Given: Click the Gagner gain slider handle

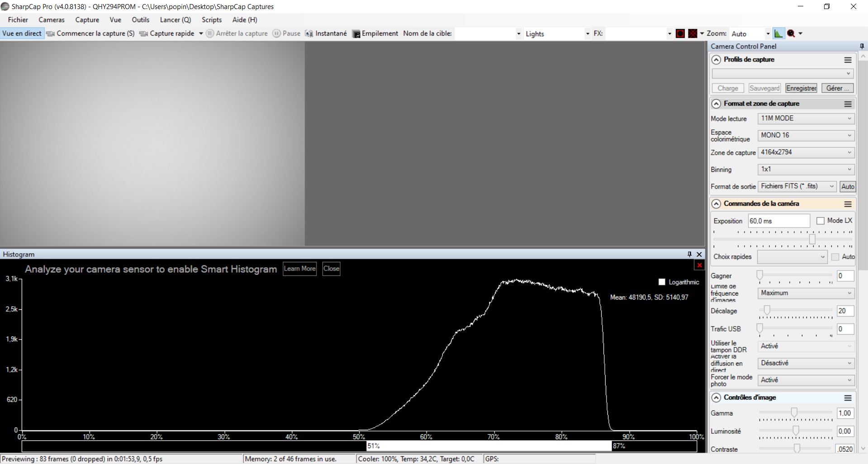Looking at the screenshot, I should [760, 275].
